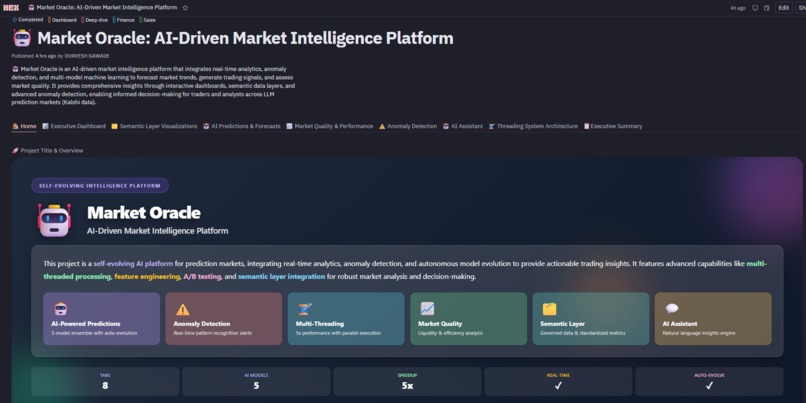The image size is (806, 403).
Task: Click 'Natural language insights engine' text
Action: [699, 333]
